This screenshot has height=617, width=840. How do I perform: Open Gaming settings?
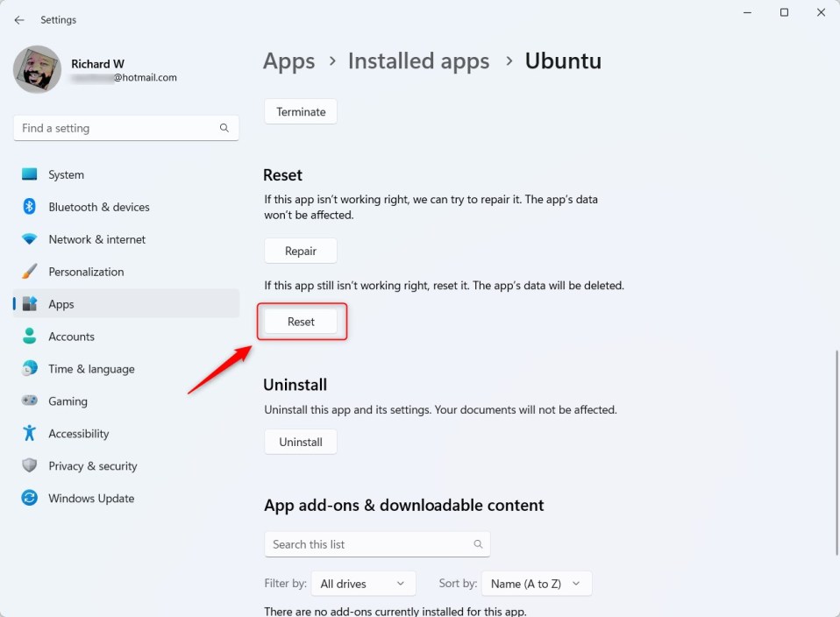pos(68,401)
